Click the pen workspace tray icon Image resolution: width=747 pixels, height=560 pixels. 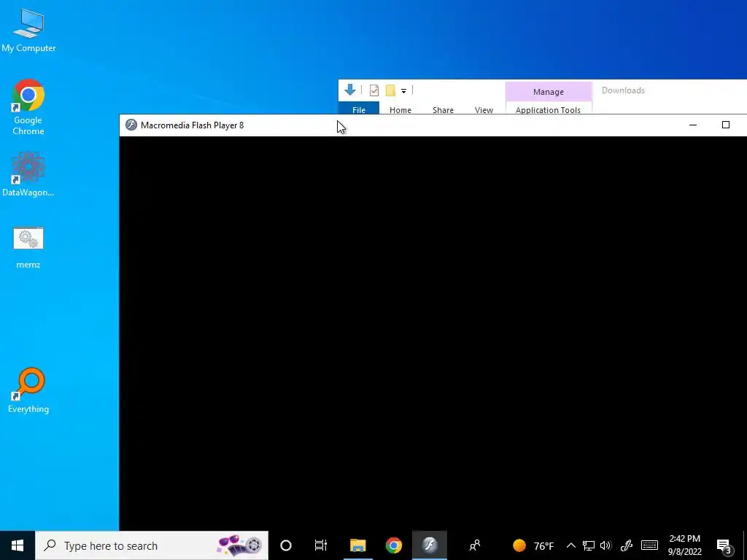[x=627, y=545]
